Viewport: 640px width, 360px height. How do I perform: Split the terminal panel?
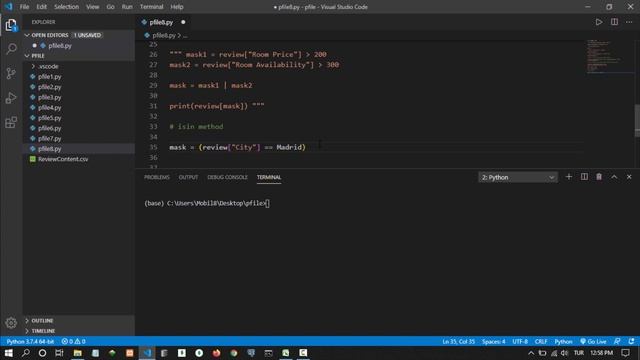pyautogui.click(x=584, y=177)
